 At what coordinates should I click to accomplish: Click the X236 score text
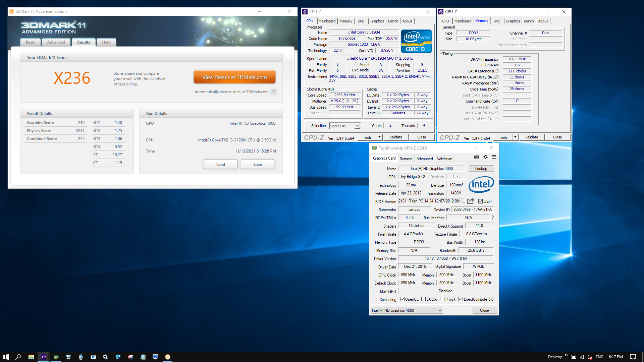point(72,78)
